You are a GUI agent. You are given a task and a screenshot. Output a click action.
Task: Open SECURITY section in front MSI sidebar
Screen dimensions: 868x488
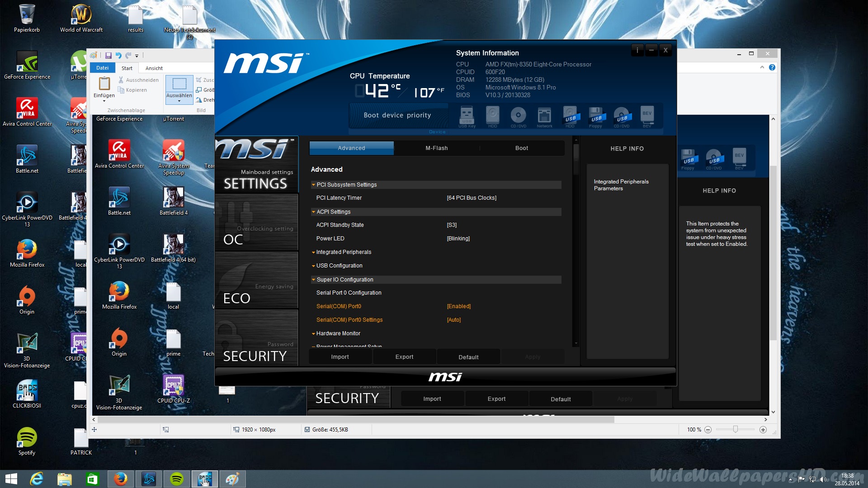256,338
